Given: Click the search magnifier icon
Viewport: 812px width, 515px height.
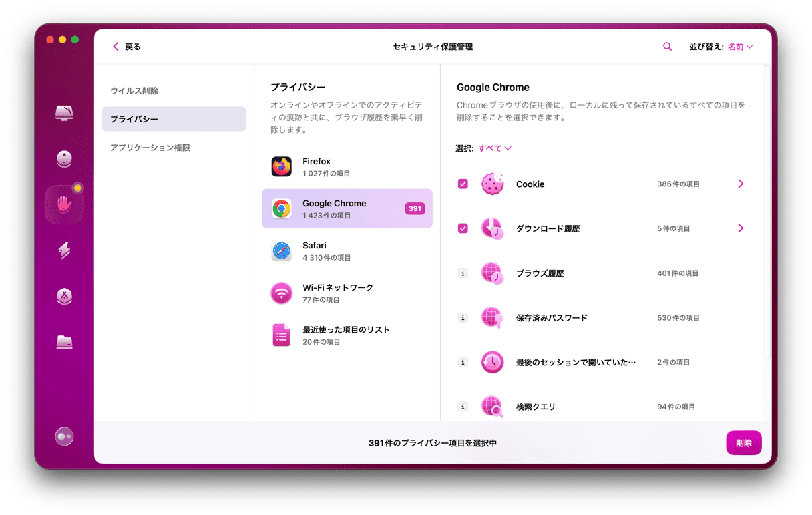Looking at the screenshot, I should (x=667, y=47).
